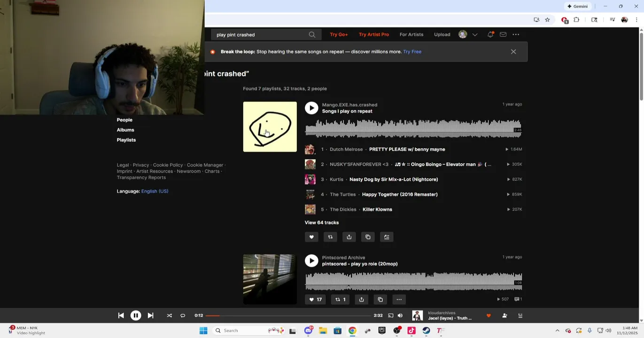Click the Windows Start button
644x338 pixels.
click(x=203, y=330)
